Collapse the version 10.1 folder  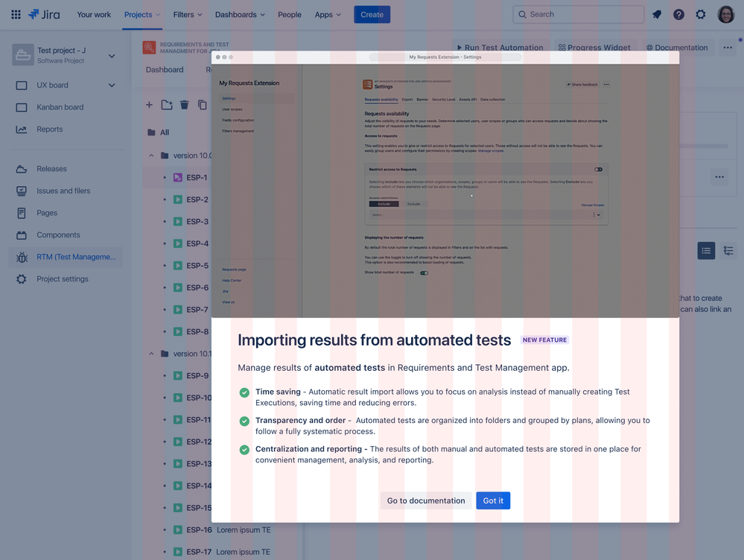coord(151,354)
